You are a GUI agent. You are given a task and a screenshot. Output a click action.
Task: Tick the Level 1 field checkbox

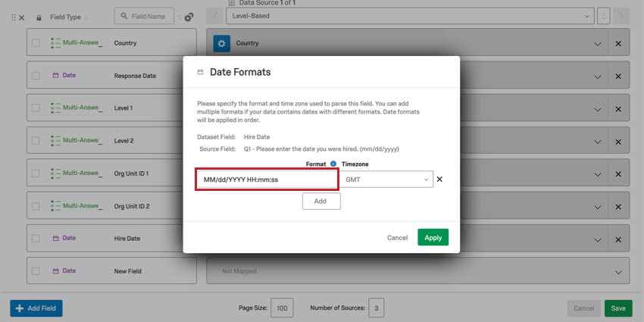(36, 108)
